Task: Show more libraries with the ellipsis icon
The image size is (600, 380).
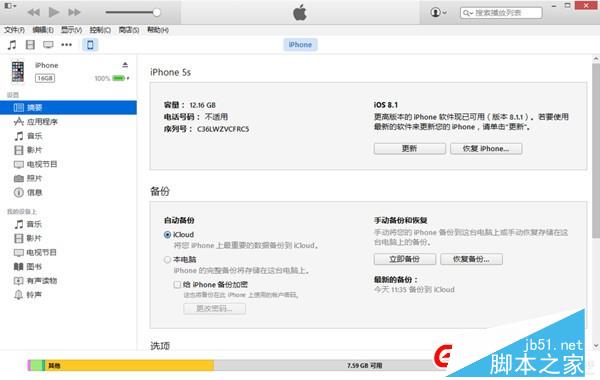Action: click(x=67, y=45)
